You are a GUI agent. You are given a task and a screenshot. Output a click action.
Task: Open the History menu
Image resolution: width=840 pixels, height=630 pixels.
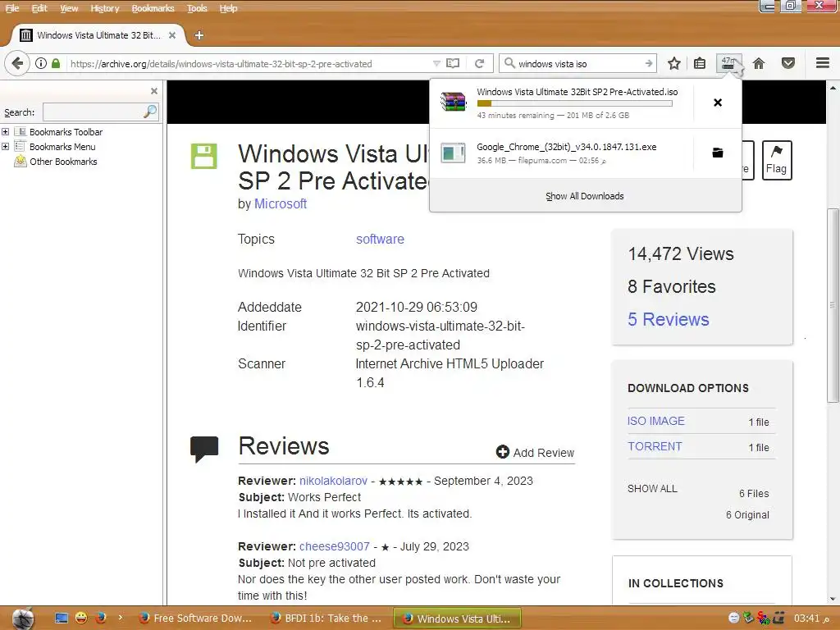pos(104,8)
